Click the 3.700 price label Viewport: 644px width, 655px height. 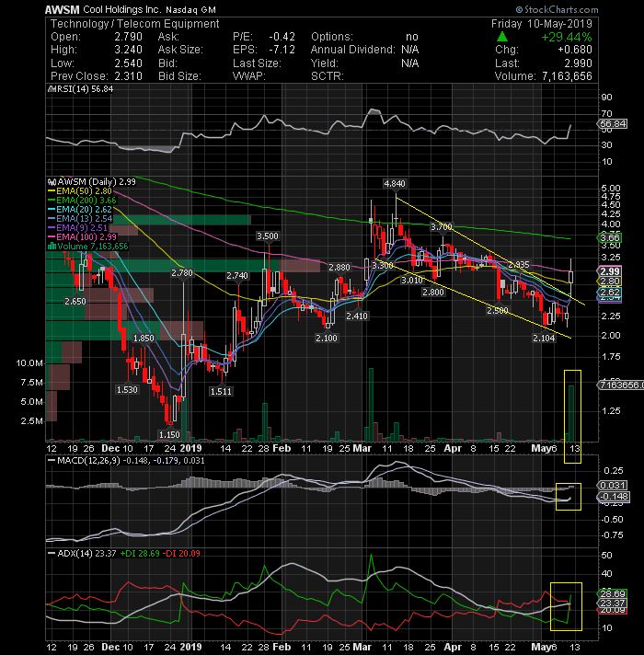tap(442, 227)
